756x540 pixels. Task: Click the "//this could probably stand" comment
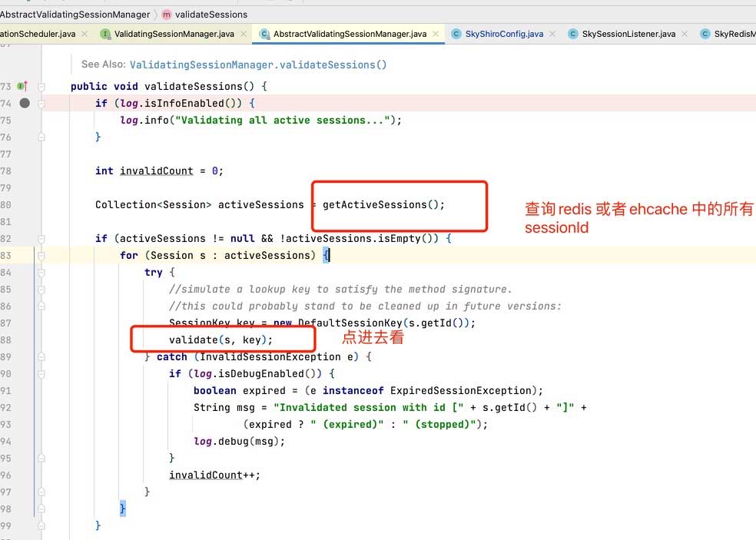[365, 306]
